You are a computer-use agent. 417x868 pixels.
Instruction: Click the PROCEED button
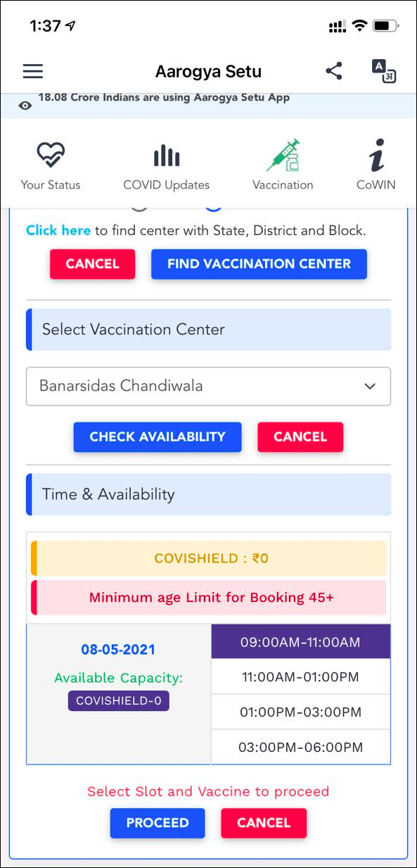[x=158, y=823]
